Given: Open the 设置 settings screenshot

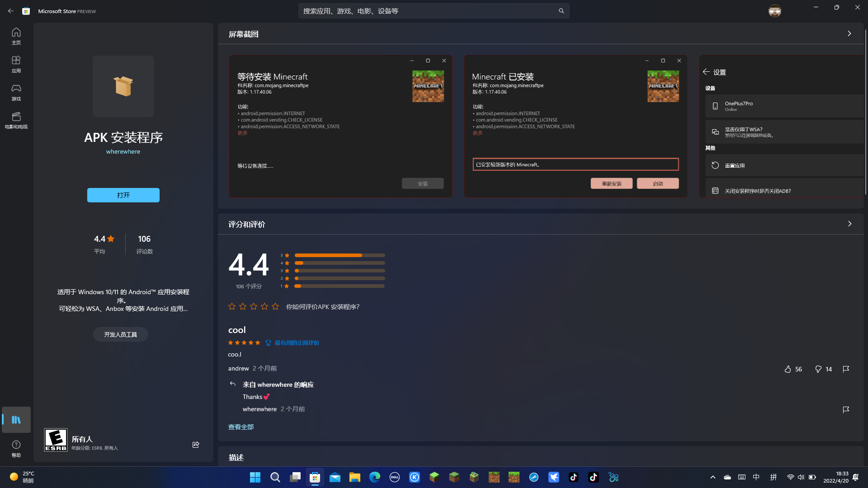Looking at the screenshot, I should 782,126.
